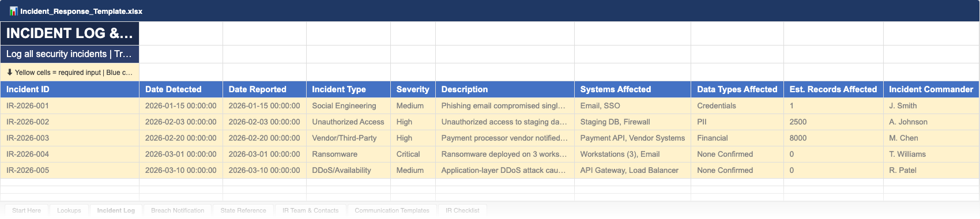The width and height of the screenshot is (980, 219).
Task: Click the Unauthorized Access type cell
Action: [348, 122]
